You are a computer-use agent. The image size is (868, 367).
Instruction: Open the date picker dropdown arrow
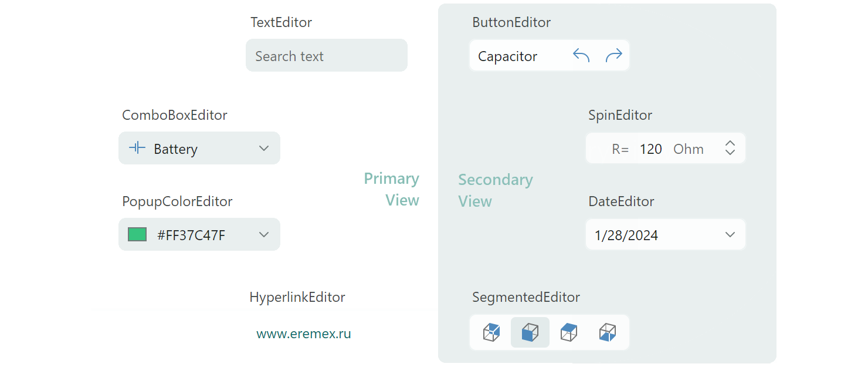(730, 235)
